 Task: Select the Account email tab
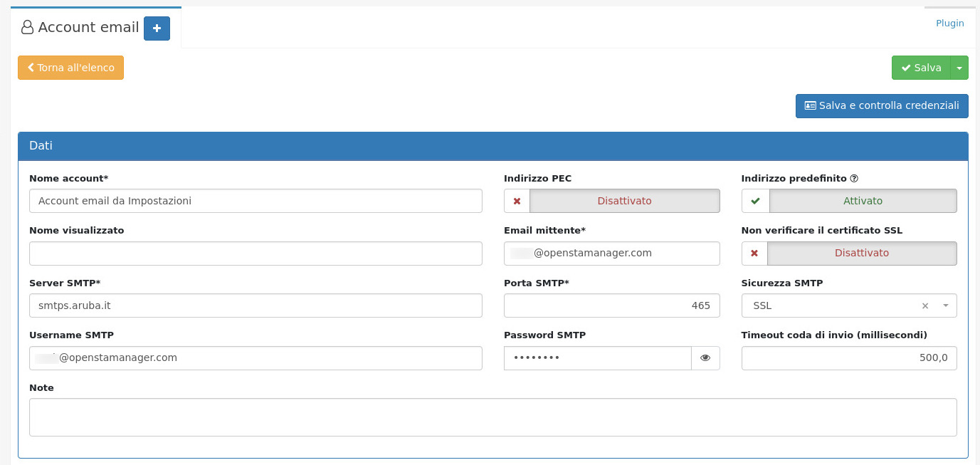point(80,28)
